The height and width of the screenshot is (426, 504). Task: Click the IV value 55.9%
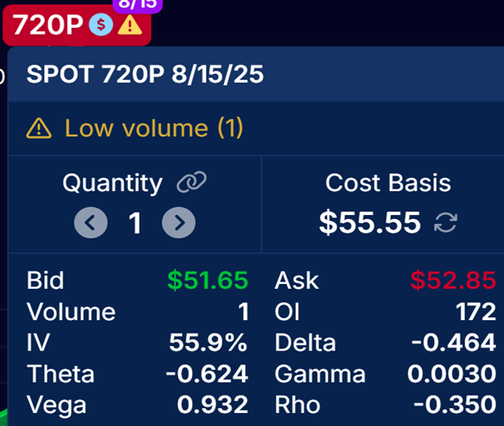(x=208, y=342)
